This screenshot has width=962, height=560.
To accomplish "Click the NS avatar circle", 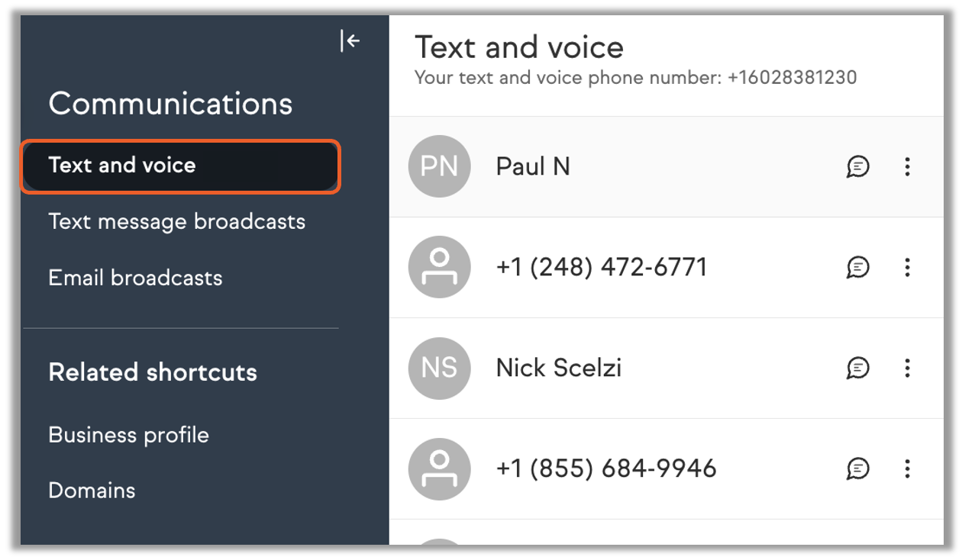I will [439, 368].
